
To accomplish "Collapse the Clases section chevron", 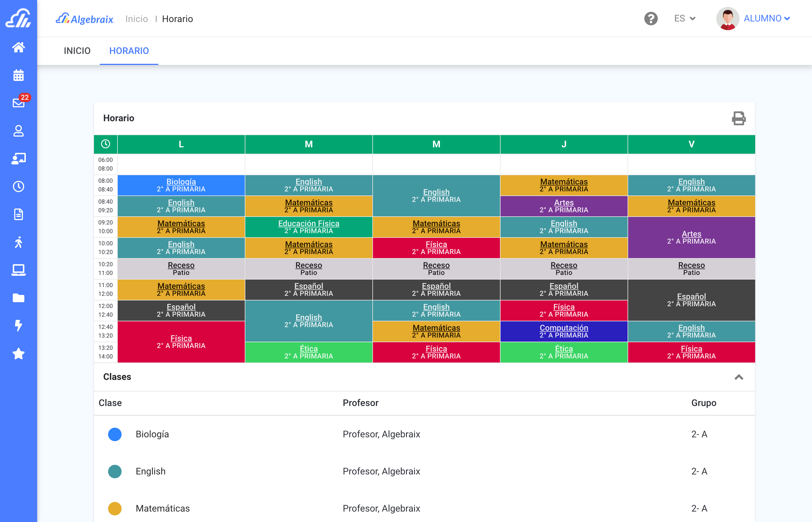I will pyautogui.click(x=738, y=377).
